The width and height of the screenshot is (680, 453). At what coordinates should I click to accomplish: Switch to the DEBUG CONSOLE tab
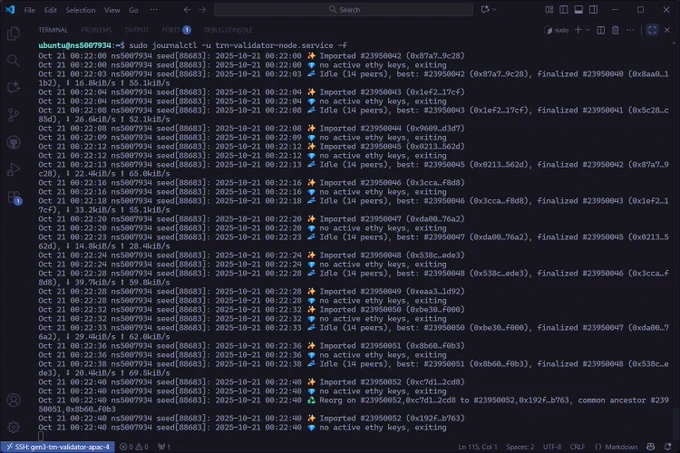click(x=228, y=30)
